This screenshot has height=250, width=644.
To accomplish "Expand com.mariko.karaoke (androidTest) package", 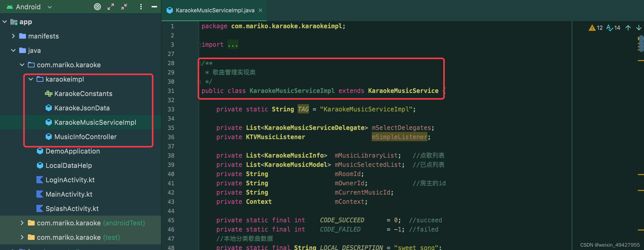I will 22,223.
